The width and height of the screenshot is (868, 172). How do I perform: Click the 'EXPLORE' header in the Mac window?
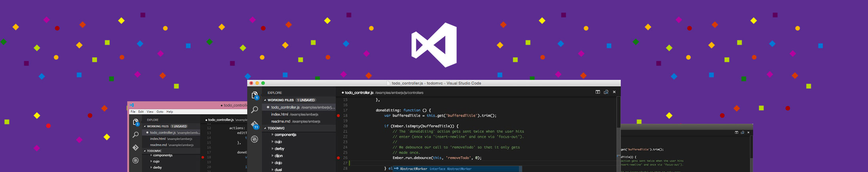[x=275, y=93]
